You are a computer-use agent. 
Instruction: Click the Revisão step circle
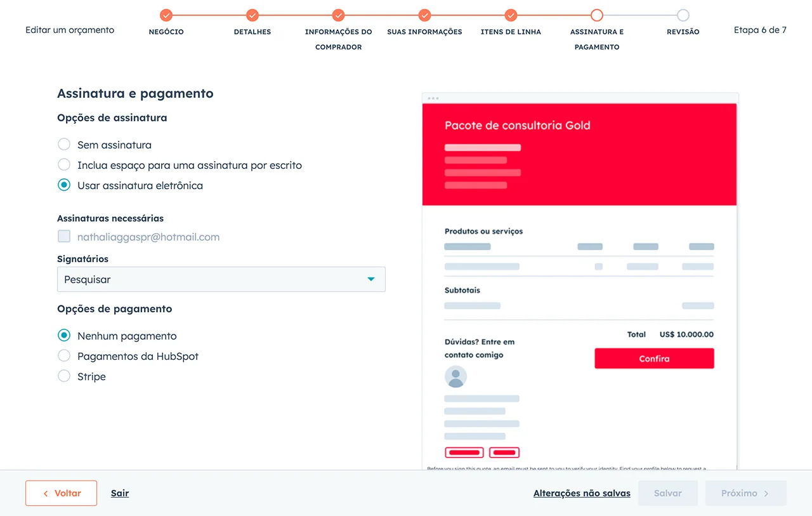pyautogui.click(x=683, y=15)
